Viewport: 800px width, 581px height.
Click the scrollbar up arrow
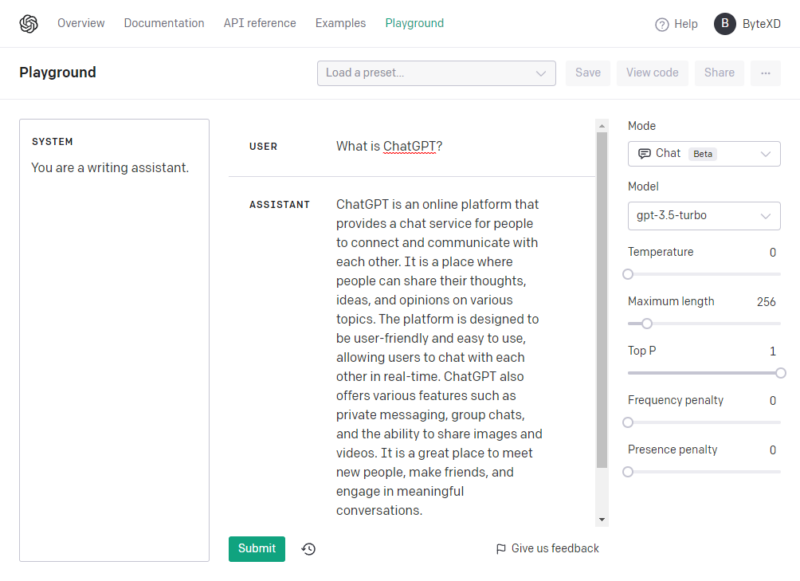[602, 125]
